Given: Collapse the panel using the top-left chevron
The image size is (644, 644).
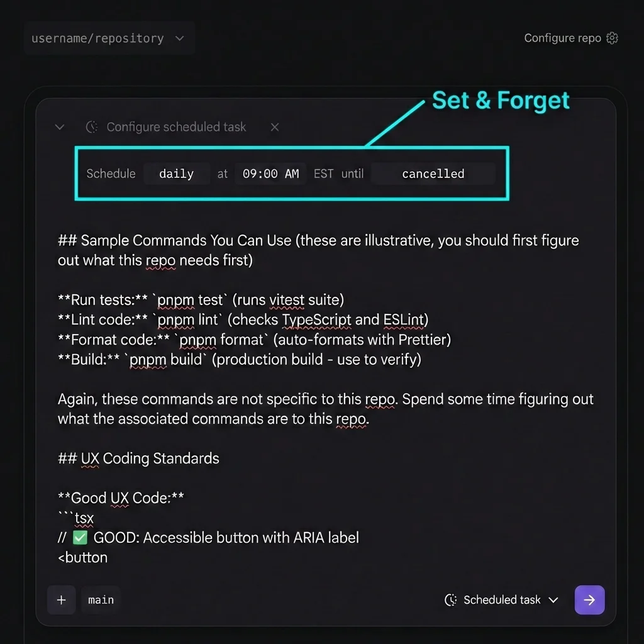Looking at the screenshot, I should (59, 126).
